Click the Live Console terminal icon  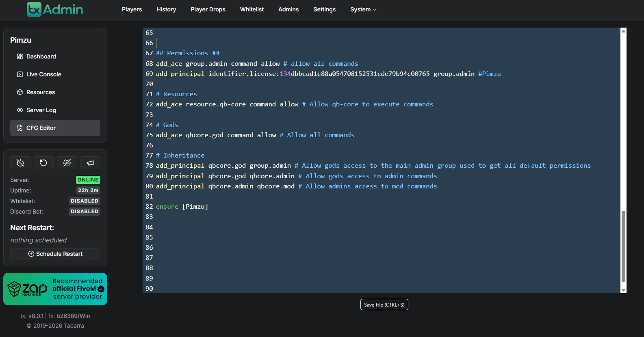point(20,74)
